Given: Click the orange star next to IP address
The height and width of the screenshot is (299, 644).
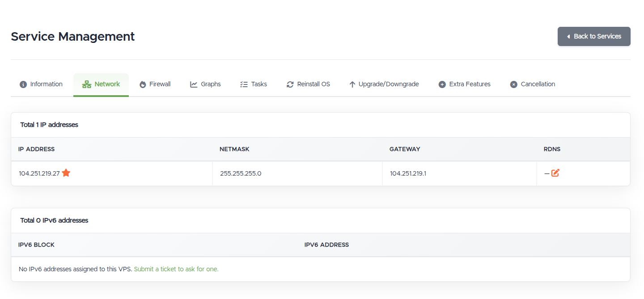Looking at the screenshot, I should [x=66, y=173].
